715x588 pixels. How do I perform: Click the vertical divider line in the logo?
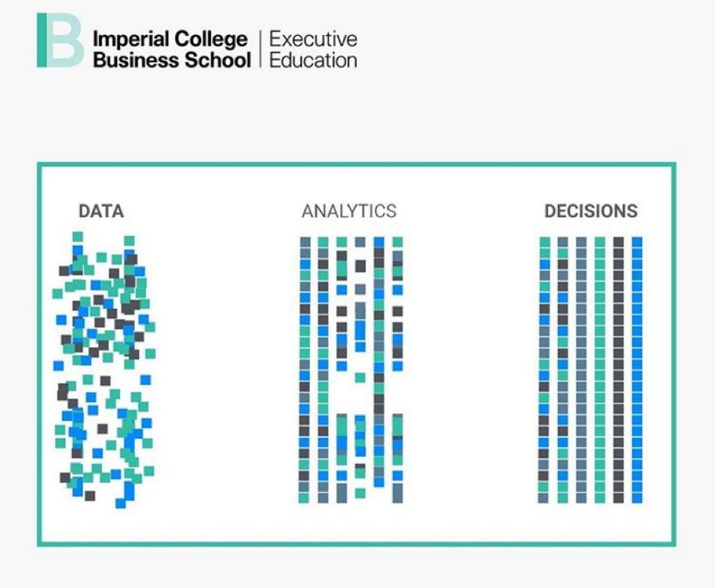[x=260, y=49]
